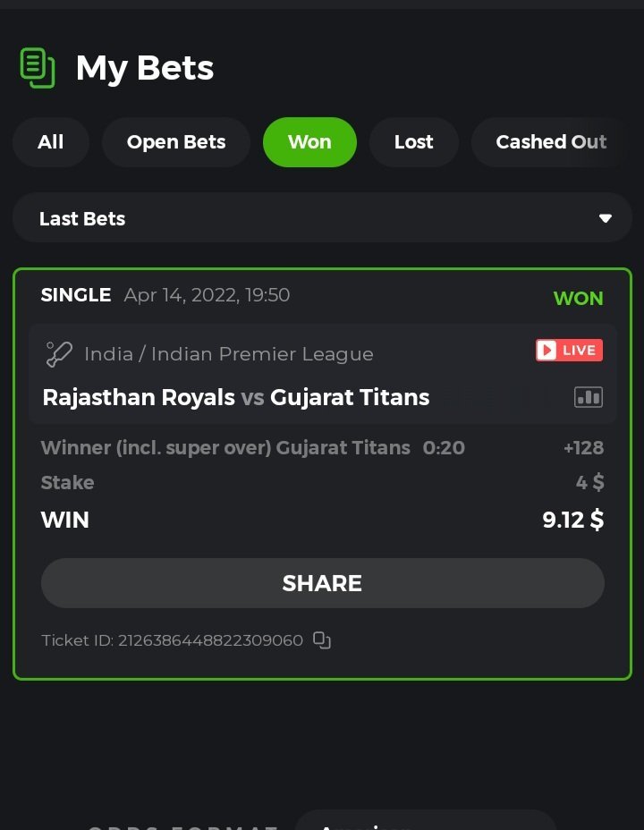The height and width of the screenshot is (830, 644).
Task: Open the odds format dropdown at bottom
Action: 426,820
